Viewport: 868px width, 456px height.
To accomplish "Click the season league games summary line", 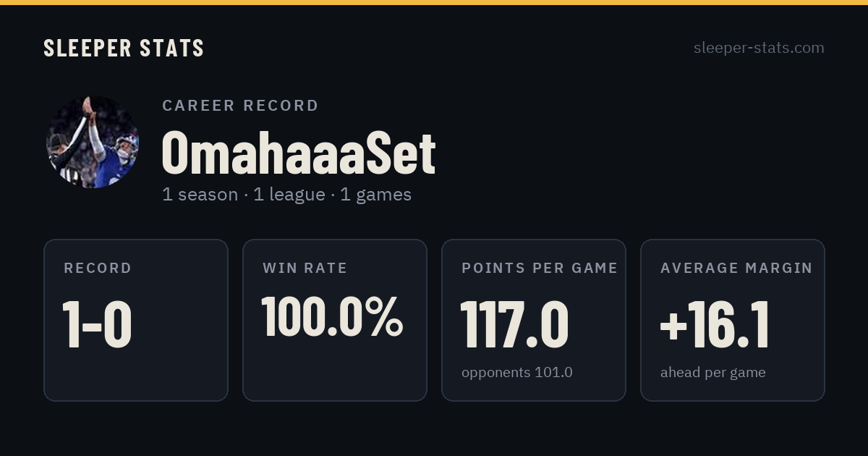I will point(287,195).
